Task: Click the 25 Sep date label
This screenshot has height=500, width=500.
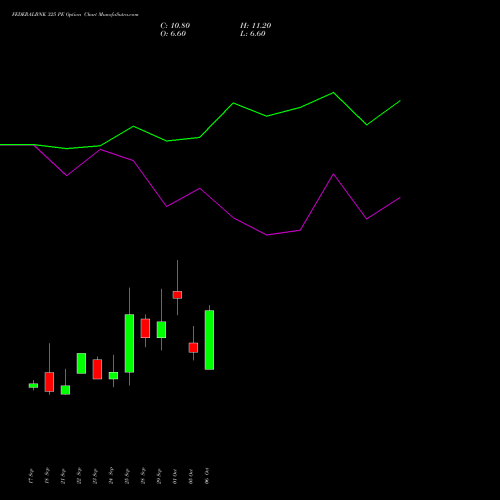Action: (x=127, y=476)
